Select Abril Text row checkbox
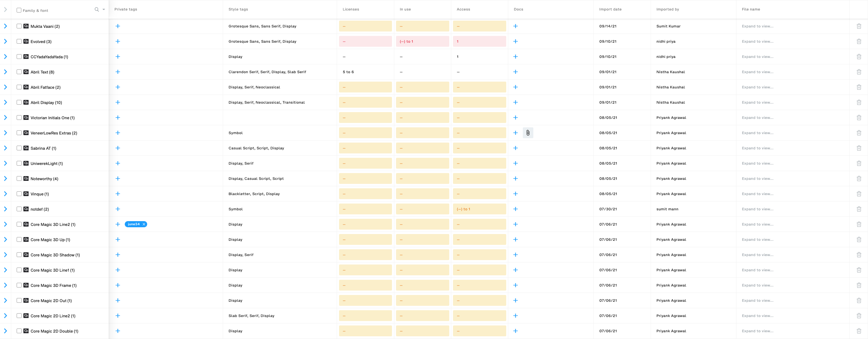 tap(19, 72)
